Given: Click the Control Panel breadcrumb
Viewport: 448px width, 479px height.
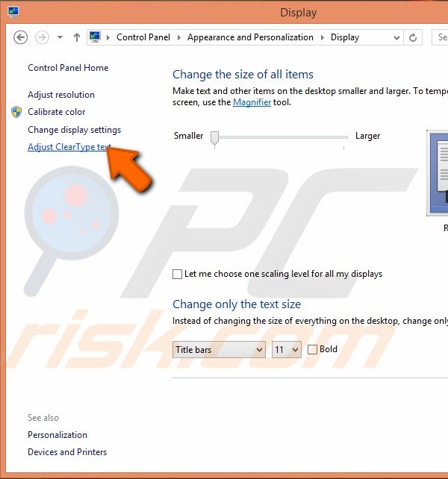Looking at the screenshot, I should coord(143,37).
